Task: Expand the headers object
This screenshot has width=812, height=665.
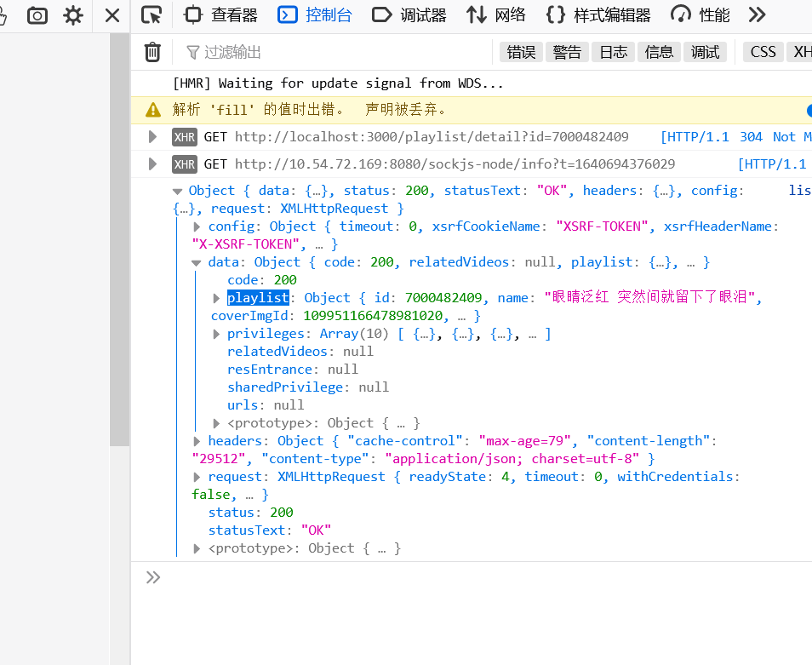Action: [197, 440]
